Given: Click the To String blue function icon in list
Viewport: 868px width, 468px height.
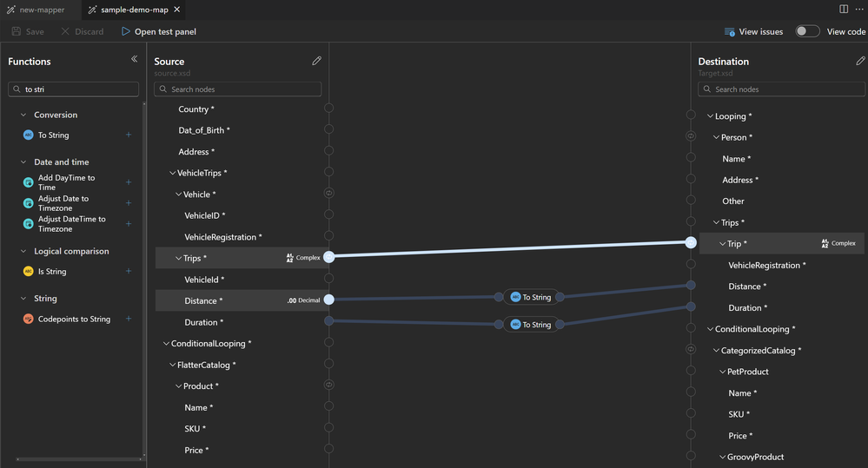Looking at the screenshot, I should pos(28,135).
